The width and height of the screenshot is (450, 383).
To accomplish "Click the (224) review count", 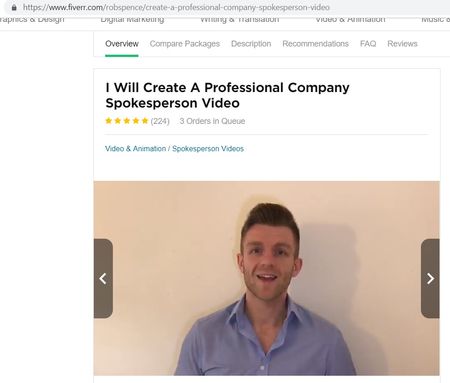I will pyautogui.click(x=160, y=121).
